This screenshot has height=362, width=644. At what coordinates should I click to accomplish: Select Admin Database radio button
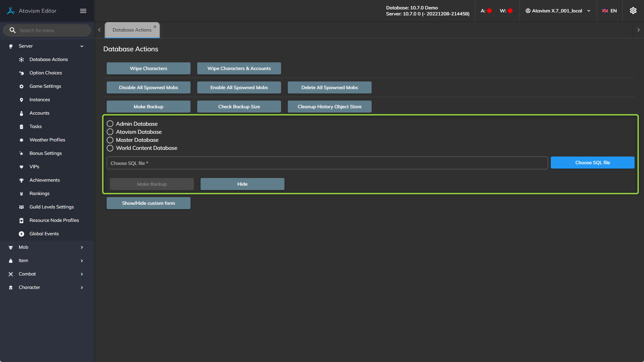110,124
